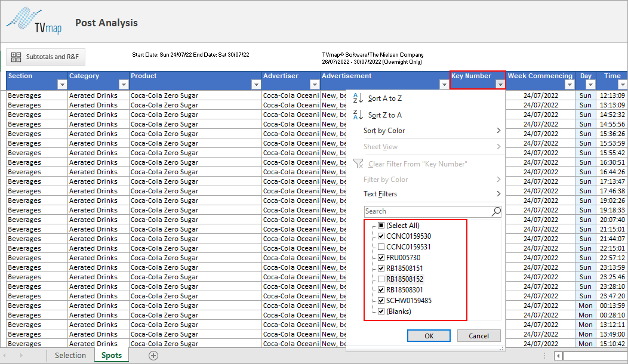Close Key Number column filter dropdown
The width and height of the screenshot is (628, 364).
tap(500, 85)
